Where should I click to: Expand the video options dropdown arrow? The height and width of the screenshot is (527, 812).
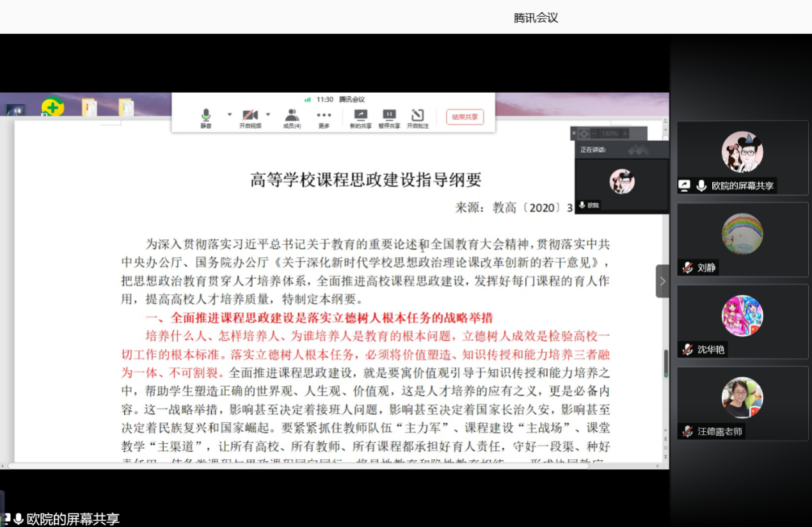pyautogui.click(x=268, y=114)
